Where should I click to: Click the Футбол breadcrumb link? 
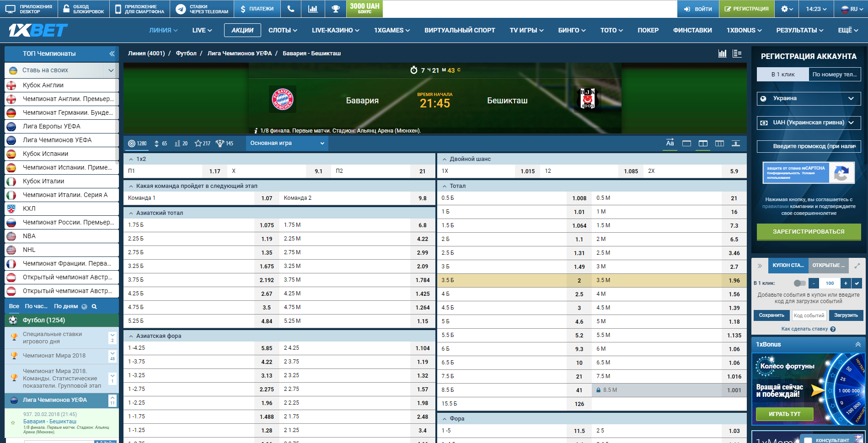(186, 53)
